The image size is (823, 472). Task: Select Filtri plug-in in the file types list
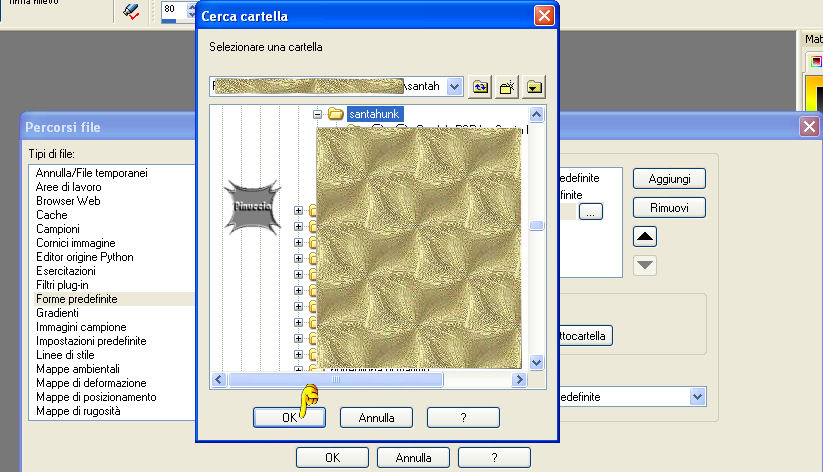62,285
